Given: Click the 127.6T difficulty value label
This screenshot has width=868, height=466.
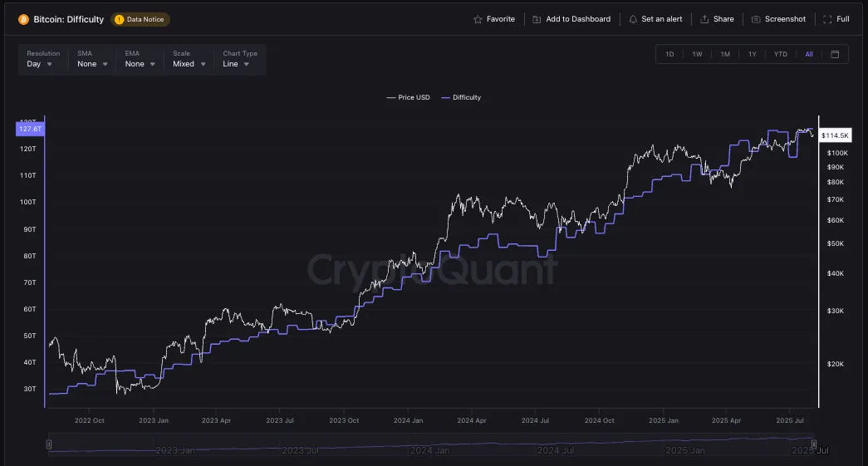Looking at the screenshot, I should [30, 129].
